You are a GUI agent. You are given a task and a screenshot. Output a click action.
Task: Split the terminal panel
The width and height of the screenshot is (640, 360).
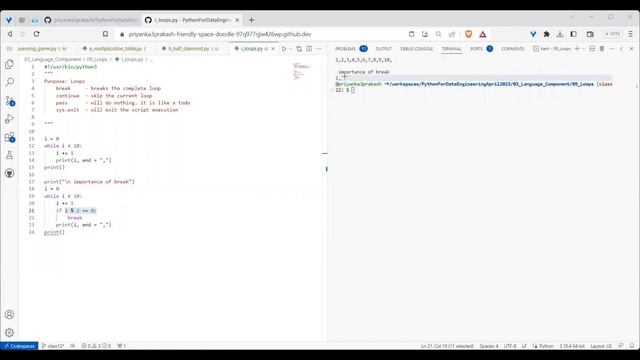coord(592,49)
